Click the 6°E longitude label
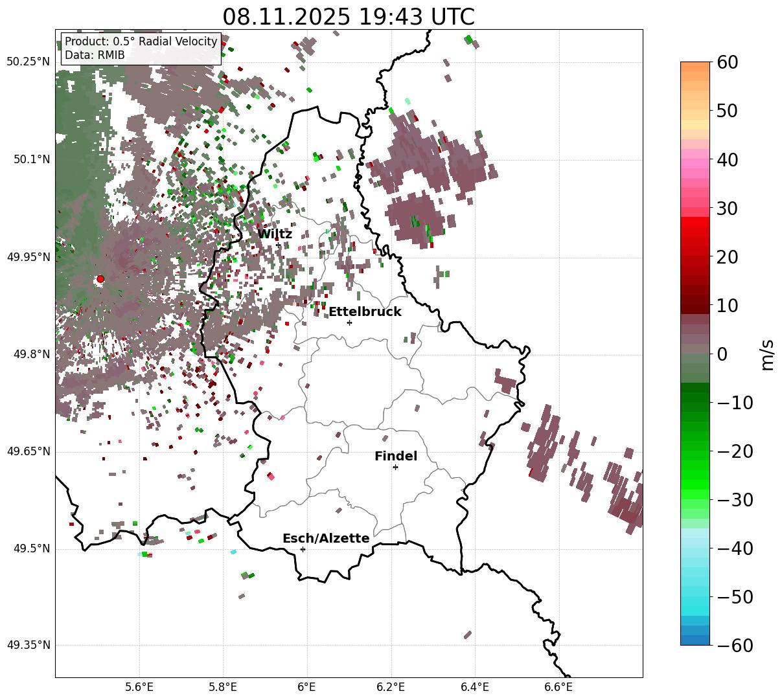Viewport: 782px width, 700px height. coord(307,687)
